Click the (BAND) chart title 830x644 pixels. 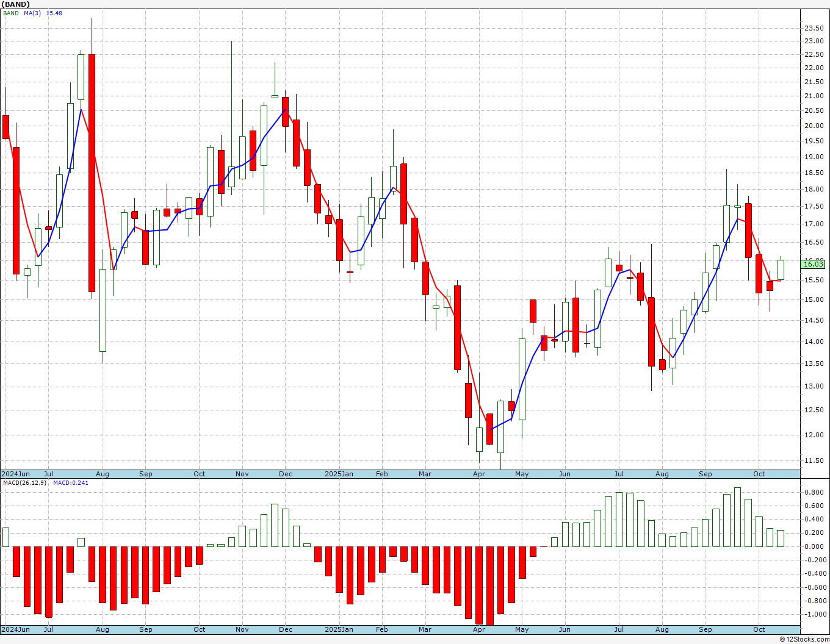(x=16, y=4)
